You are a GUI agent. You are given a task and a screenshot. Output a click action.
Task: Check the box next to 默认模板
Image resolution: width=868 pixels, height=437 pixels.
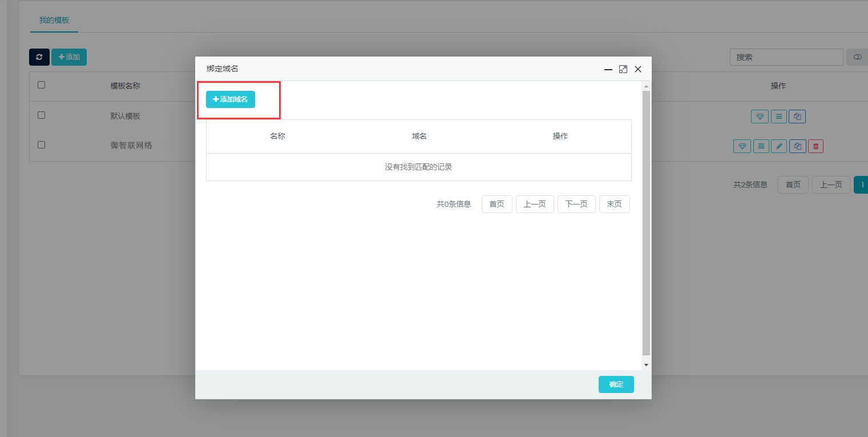41,115
